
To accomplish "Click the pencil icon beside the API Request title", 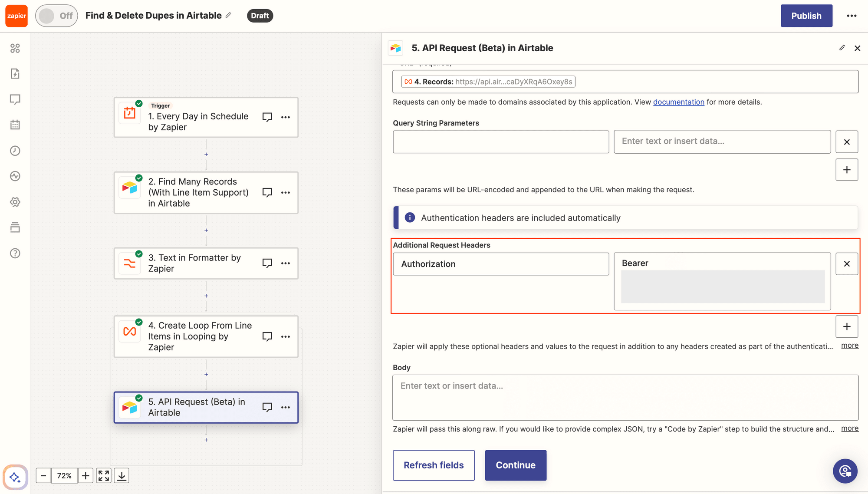I will 842,48.
